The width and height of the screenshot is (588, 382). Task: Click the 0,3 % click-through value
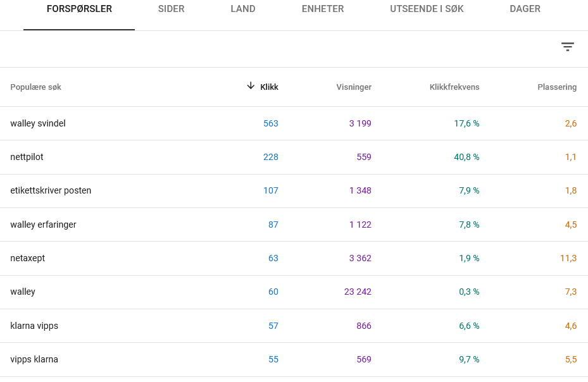click(x=469, y=292)
